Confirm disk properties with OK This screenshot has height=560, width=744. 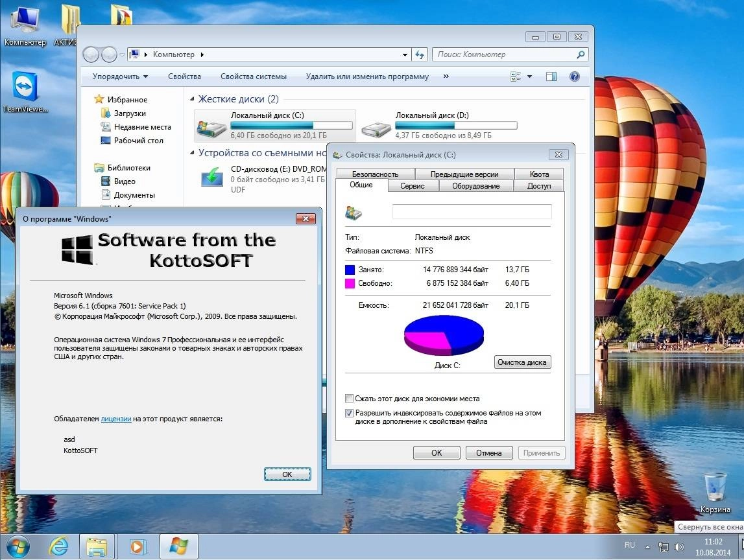click(x=437, y=453)
